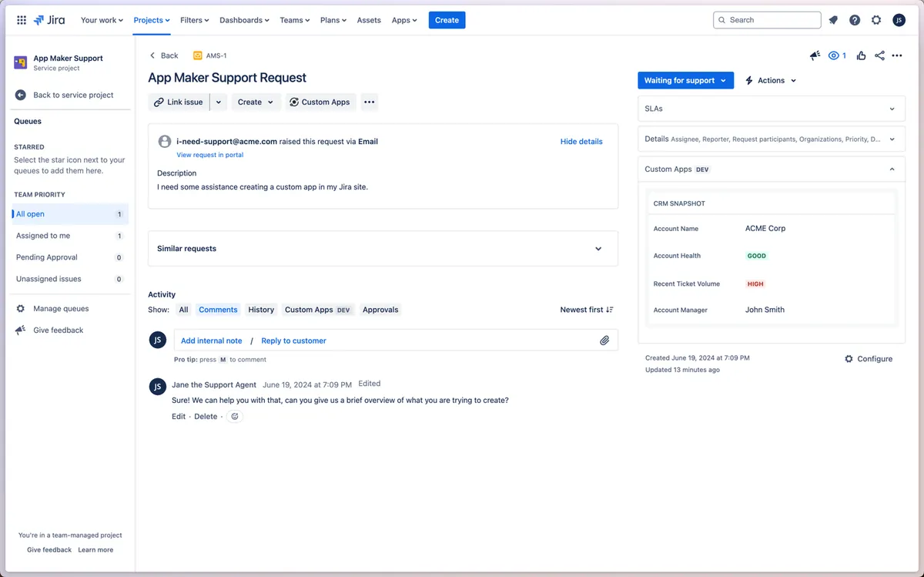Viewport: 924px width, 577px height.
Task: Expand the Similar requests section
Action: [383, 249]
